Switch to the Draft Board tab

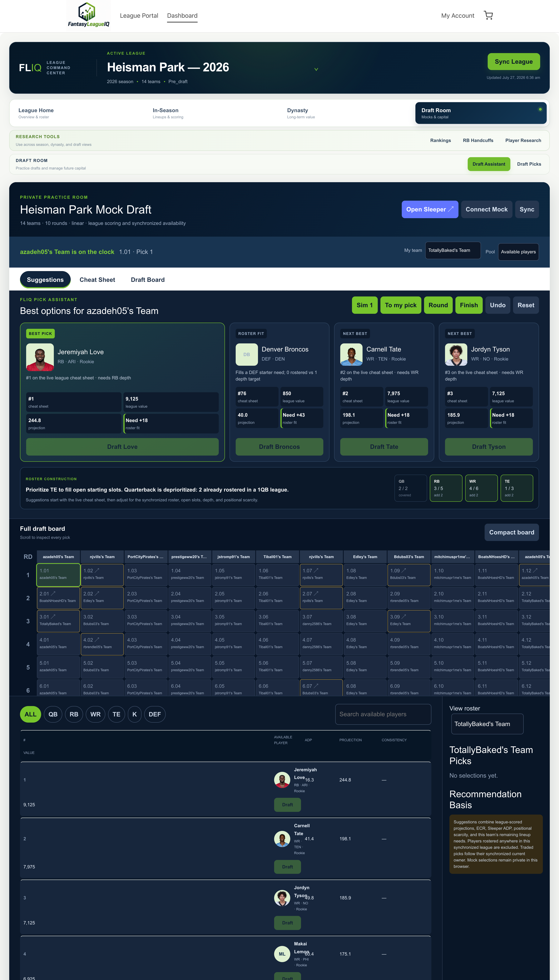[148, 280]
